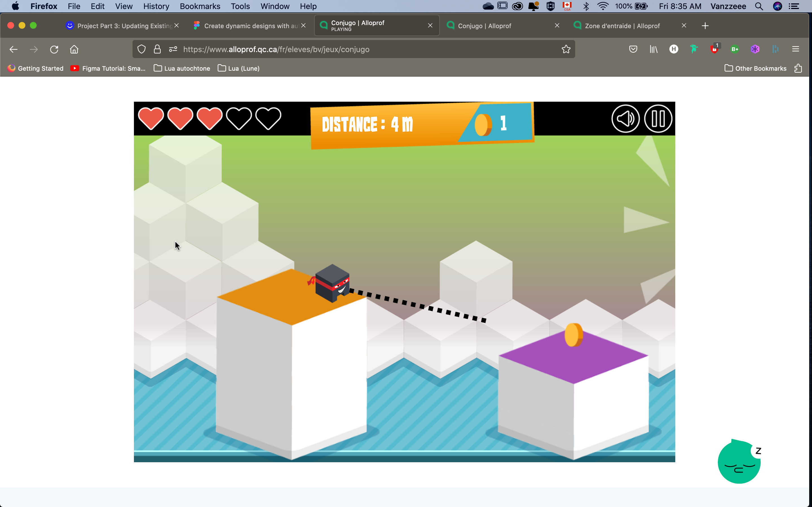Reload the current page
The width and height of the screenshot is (812, 507).
(x=54, y=49)
